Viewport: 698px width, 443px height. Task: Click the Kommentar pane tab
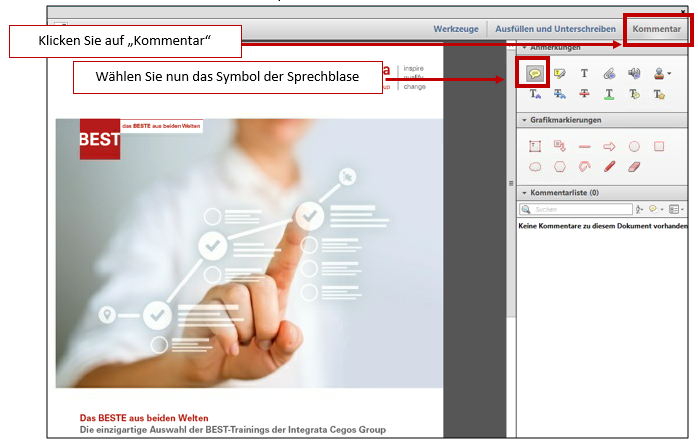point(657,29)
